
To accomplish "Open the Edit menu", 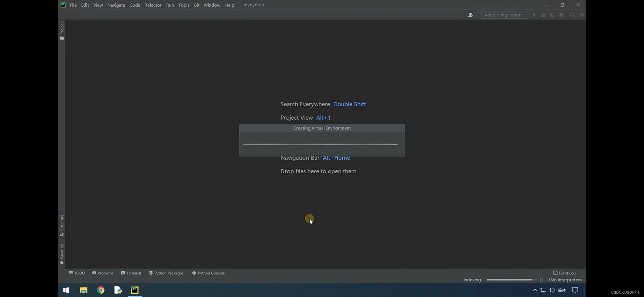I will [85, 5].
